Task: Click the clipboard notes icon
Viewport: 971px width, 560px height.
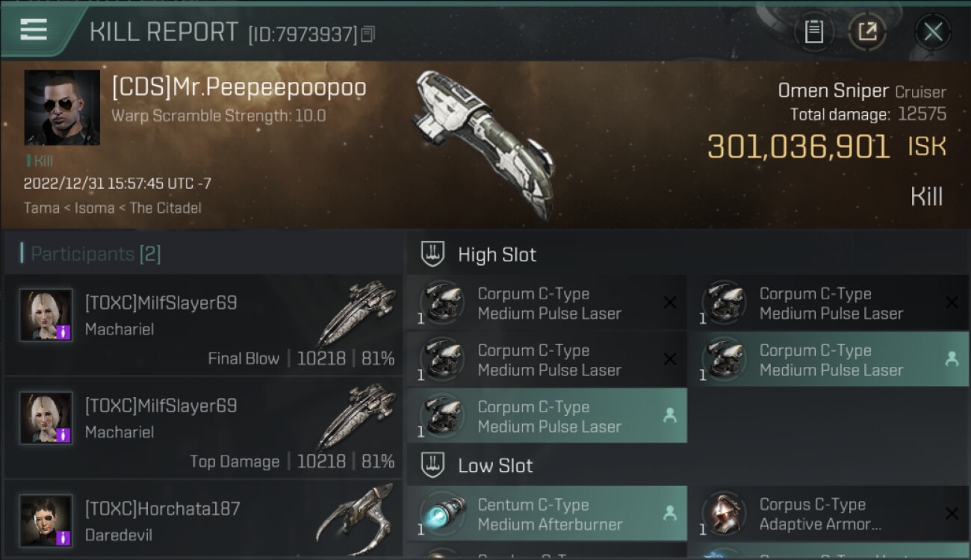Action: point(813,32)
